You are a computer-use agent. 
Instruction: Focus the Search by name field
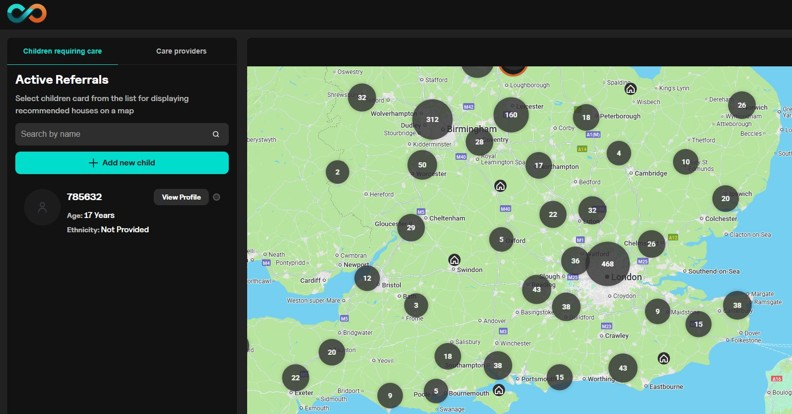tap(112, 134)
